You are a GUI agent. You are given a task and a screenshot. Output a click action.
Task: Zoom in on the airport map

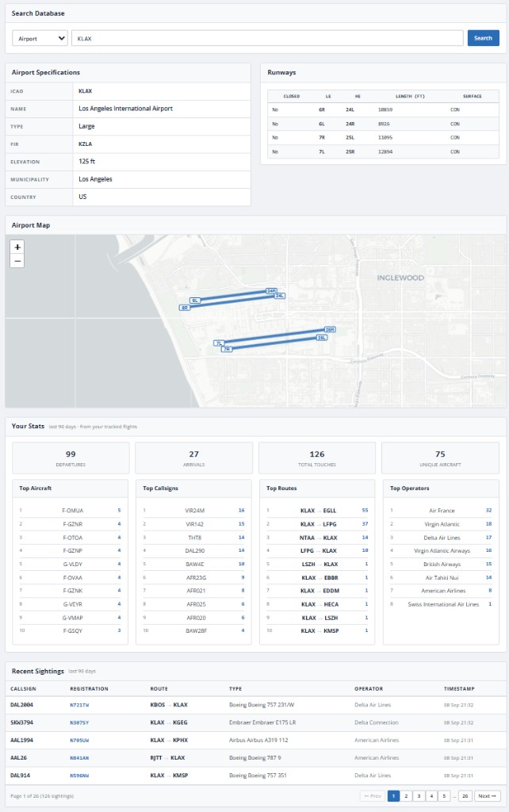coord(17,247)
